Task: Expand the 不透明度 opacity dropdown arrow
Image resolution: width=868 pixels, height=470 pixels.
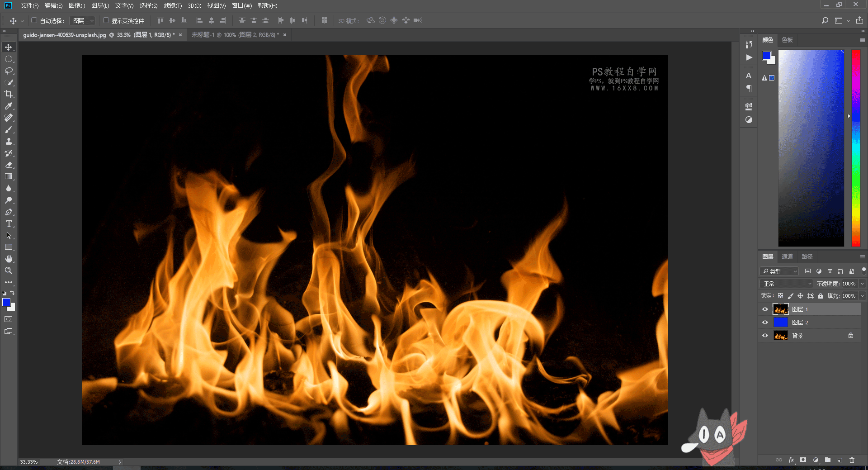Action: [x=862, y=284]
